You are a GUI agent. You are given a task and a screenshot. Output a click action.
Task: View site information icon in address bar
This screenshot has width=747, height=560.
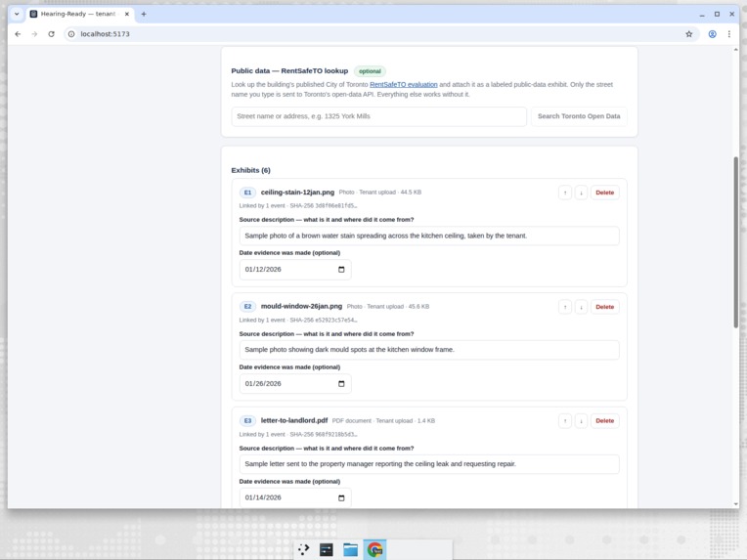pyautogui.click(x=71, y=34)
